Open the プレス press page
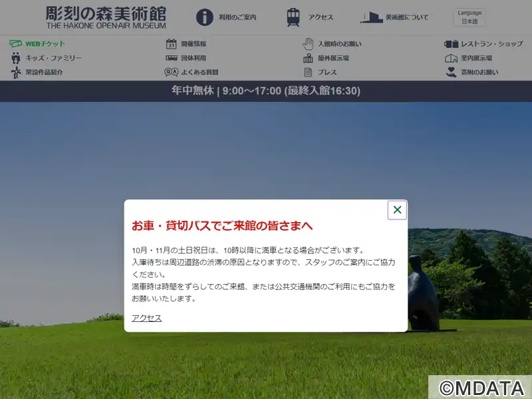Screen dimensions: 532x399 [x=327, y=72]
